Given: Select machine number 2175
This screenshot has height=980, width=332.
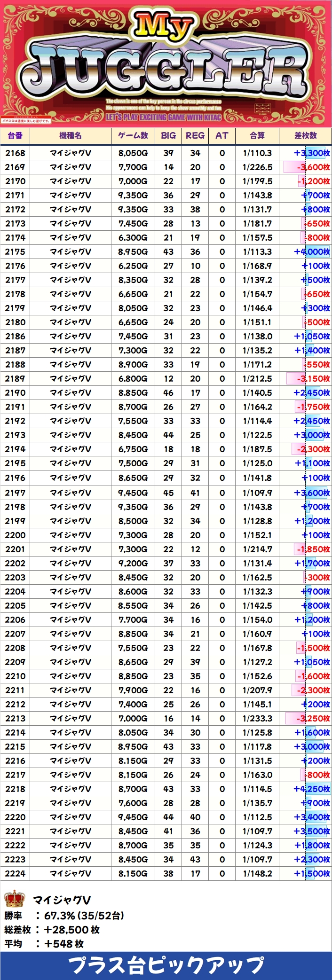Looking at the screenshot, I should [15, 251].
